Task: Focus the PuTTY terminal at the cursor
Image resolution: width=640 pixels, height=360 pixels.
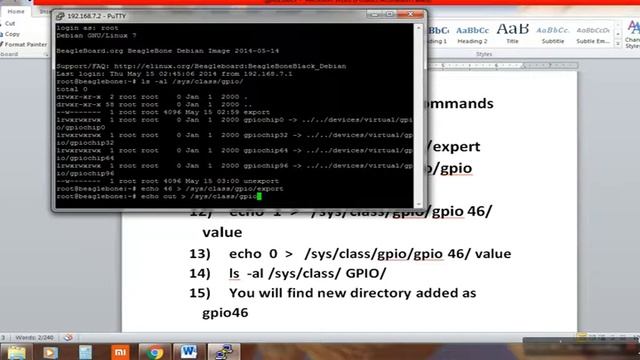Action: 259,196
